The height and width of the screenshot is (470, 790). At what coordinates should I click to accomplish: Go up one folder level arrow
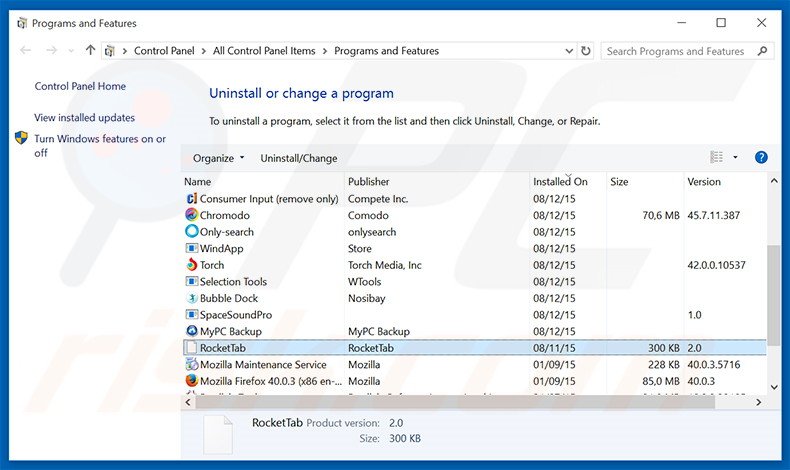(90, 50)
